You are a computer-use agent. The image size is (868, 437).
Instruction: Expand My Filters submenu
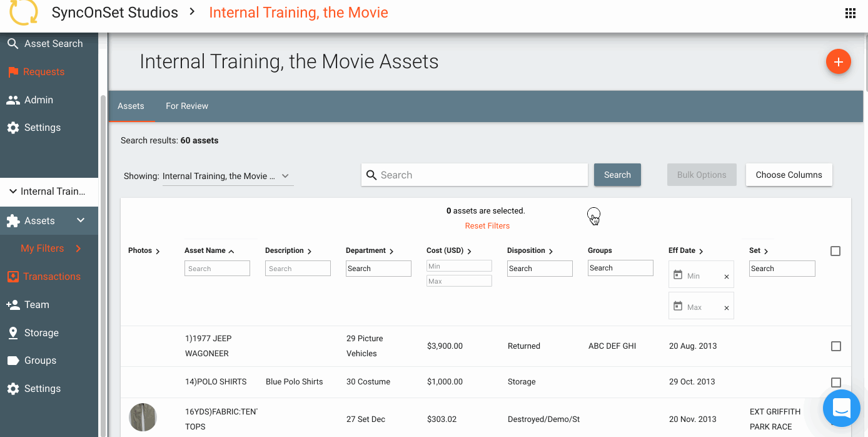click(78, 249)
